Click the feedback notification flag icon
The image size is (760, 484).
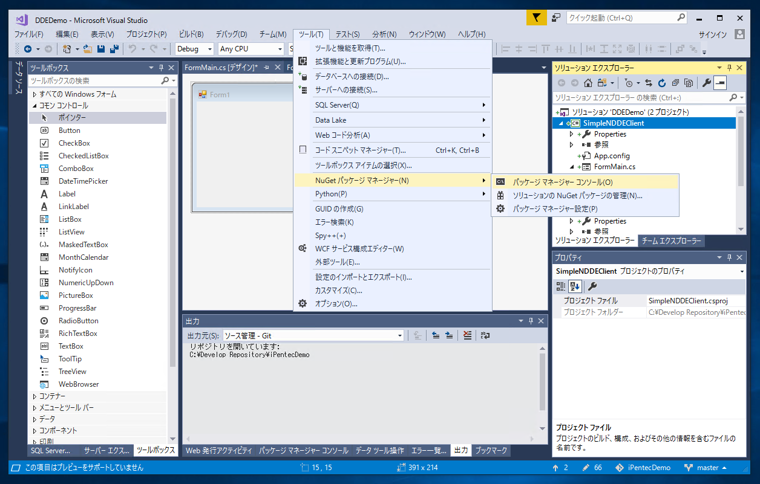536,18
